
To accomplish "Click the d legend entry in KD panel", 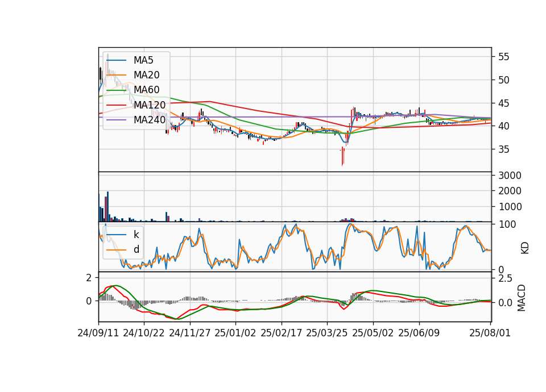I will pyautogui.click(x=136, y=249).
